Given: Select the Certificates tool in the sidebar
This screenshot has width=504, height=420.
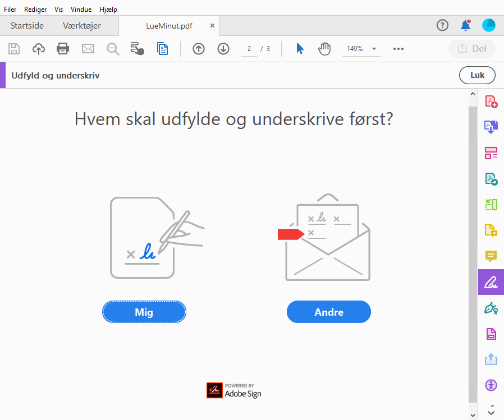Looking at the screenshot, I should 491,308.
